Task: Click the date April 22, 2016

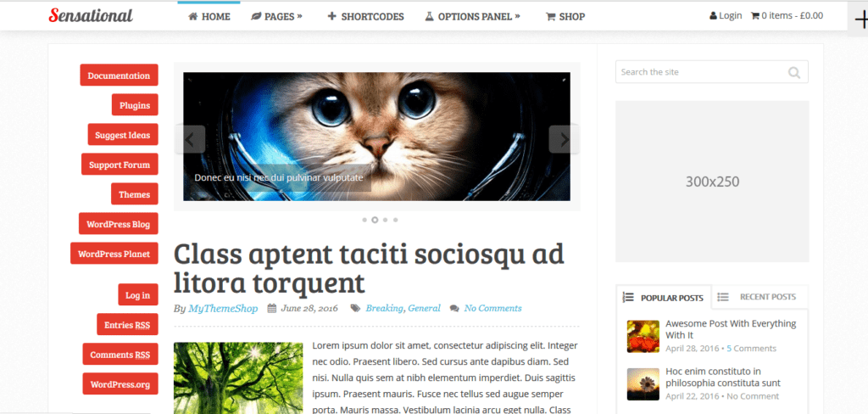Action: click(x=692, y=396)
